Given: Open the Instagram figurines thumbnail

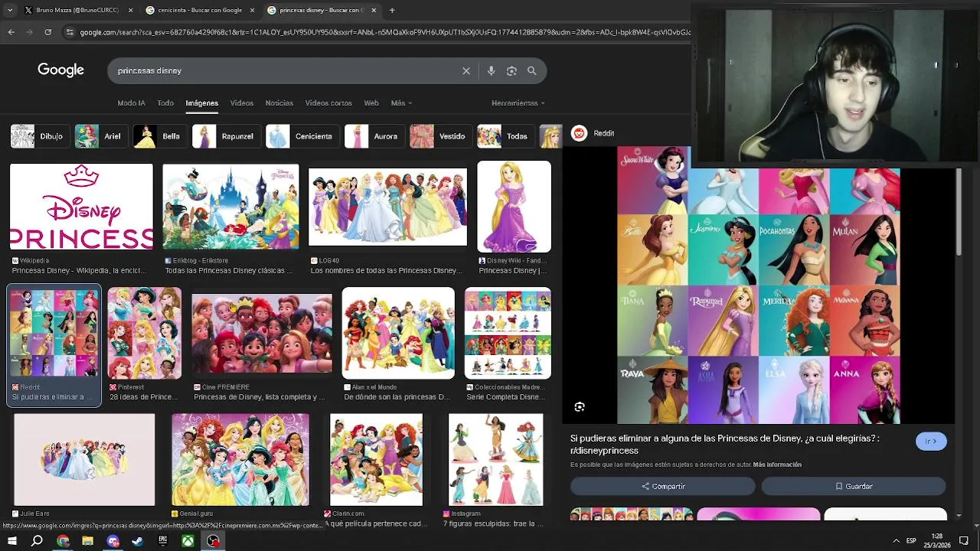Looking at the screenshot, I should click(x=495, y=460).
